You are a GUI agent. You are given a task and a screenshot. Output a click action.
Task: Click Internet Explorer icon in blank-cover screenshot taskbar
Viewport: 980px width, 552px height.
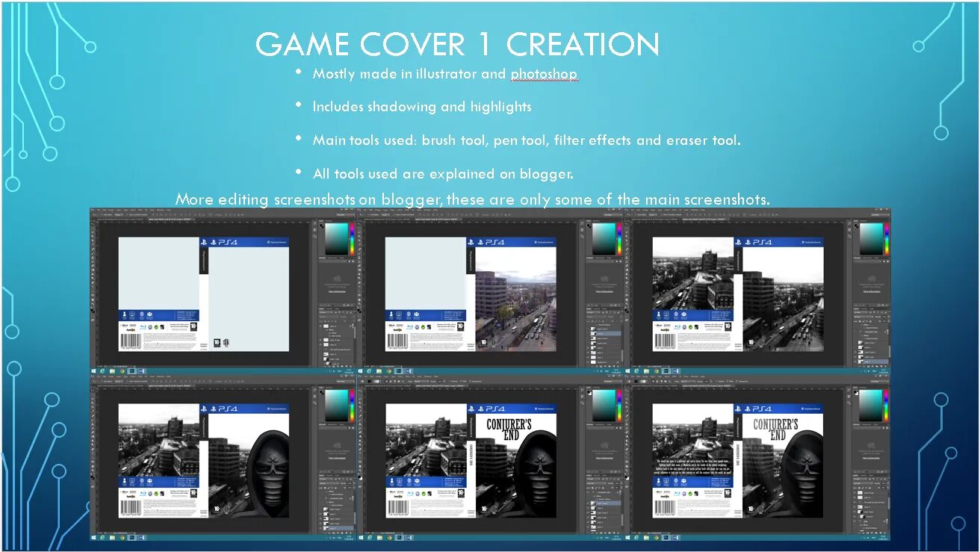103,370
